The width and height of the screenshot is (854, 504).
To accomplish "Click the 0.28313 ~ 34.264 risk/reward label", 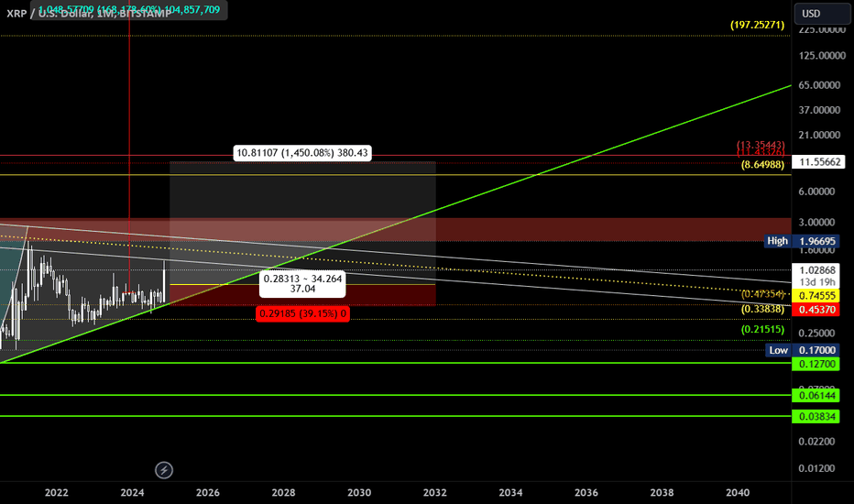I will [x=302, y=283].
